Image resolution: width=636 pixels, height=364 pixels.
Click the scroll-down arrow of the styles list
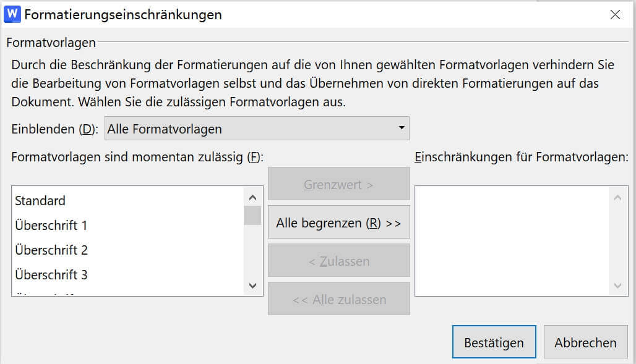(252, 286)
